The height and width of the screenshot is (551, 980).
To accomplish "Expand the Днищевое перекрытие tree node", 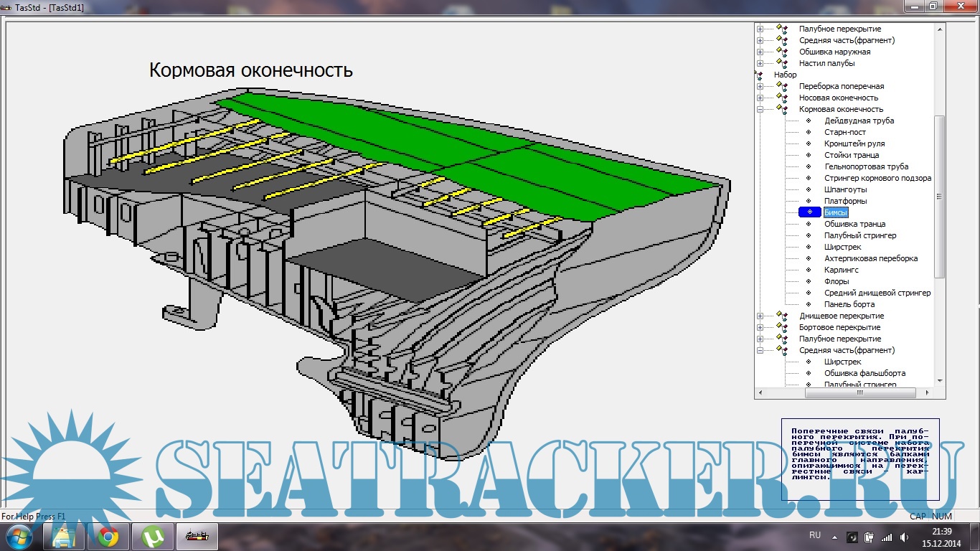I will (x=760, y=316).
